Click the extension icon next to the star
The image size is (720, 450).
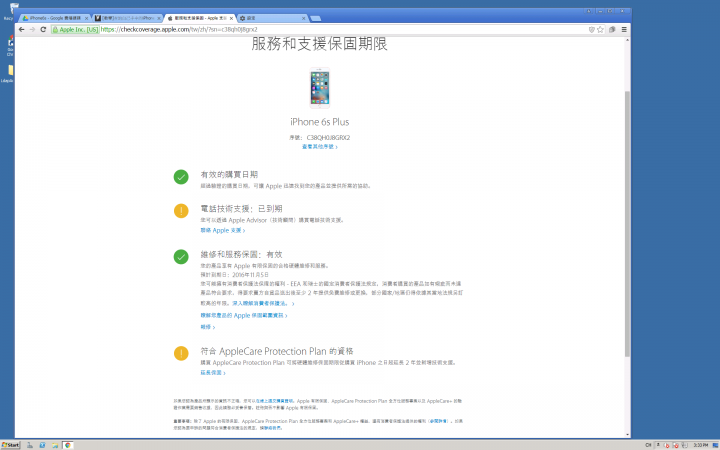(x=612, y=29)
